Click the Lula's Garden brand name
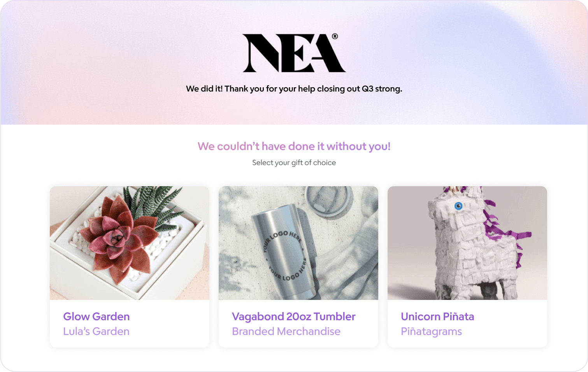588x372 pixels. tap(96, 331)
